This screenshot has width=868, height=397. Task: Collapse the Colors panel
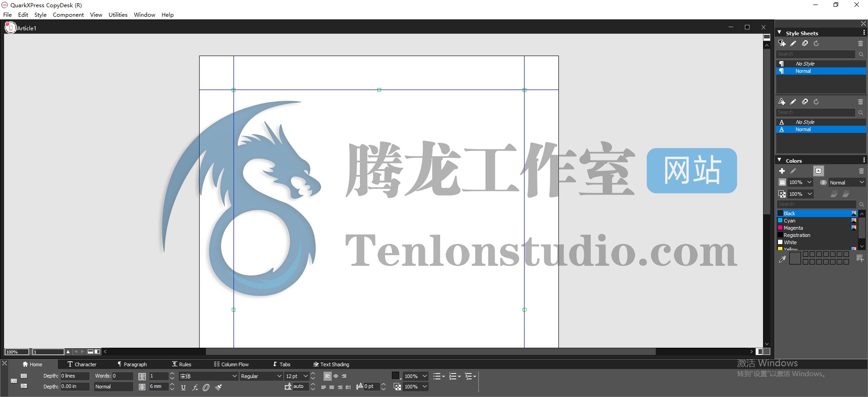coord(779,160)
